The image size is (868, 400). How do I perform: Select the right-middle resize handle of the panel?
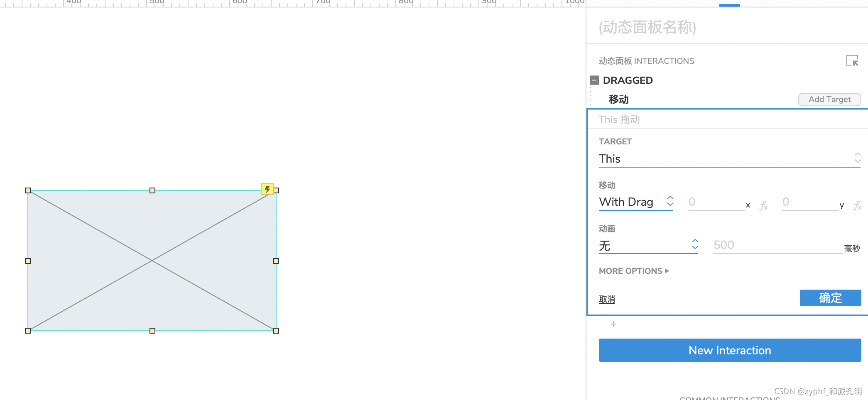coord(276,261)
